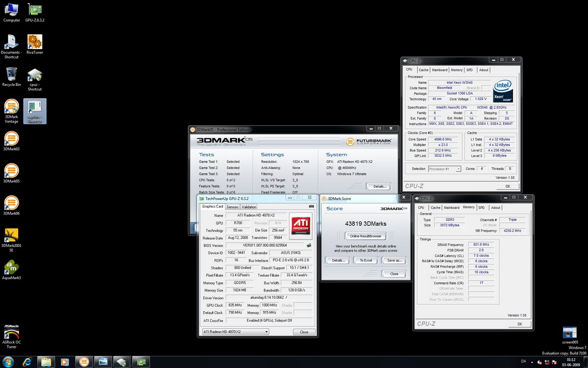
Task: Open the Computer desktop icon
Action: (12, 13)
